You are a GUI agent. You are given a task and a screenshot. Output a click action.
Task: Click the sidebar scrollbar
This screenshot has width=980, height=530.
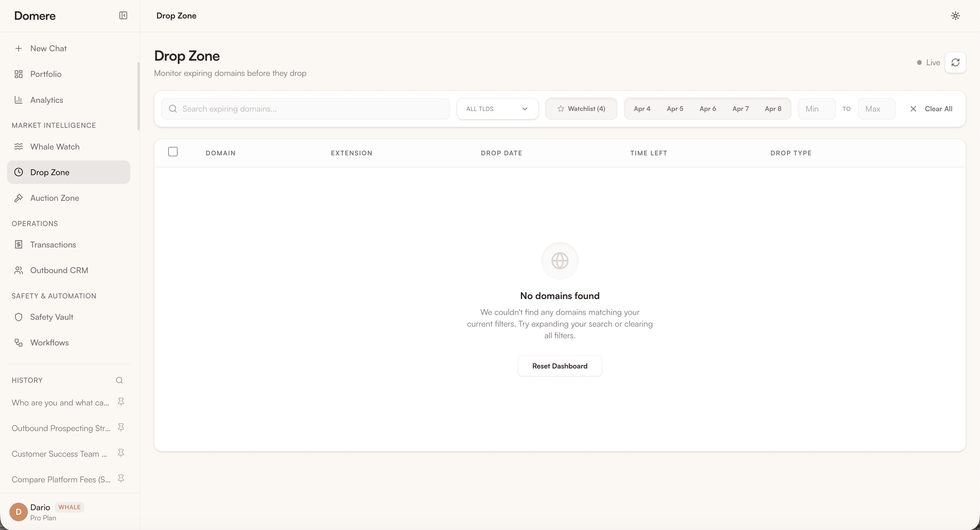coord(138,96)
